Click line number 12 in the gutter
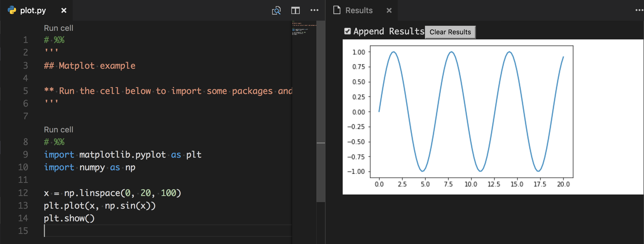644x244 pixels. (x=23, y=193)
